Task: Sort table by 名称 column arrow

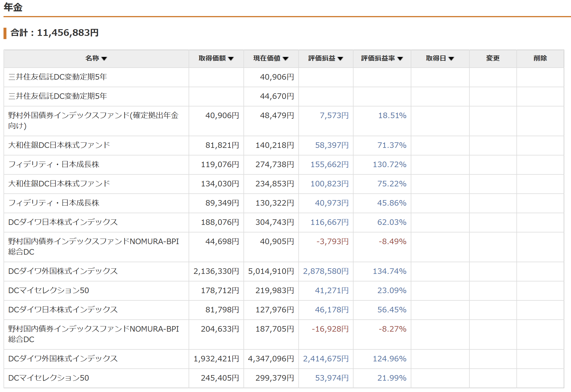Action: tap(104, 59)
